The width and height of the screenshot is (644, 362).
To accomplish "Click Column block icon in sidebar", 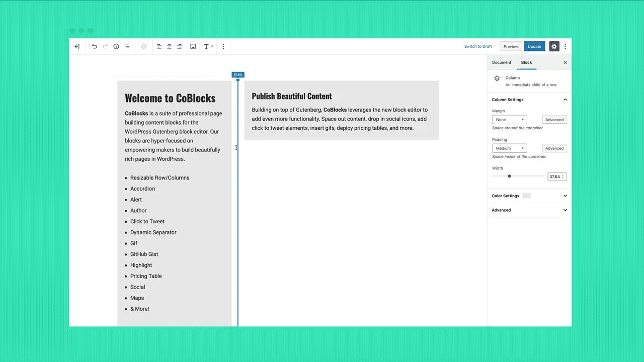I will point(497,78).
